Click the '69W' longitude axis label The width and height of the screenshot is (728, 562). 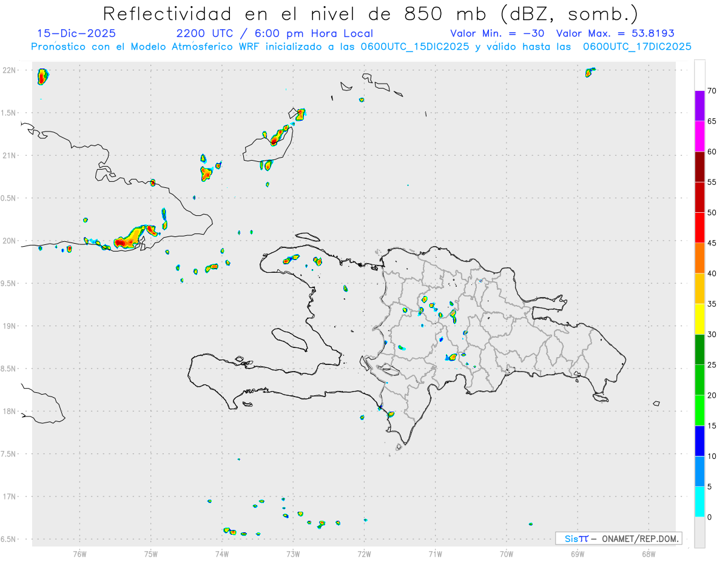(x=578, y=554)
